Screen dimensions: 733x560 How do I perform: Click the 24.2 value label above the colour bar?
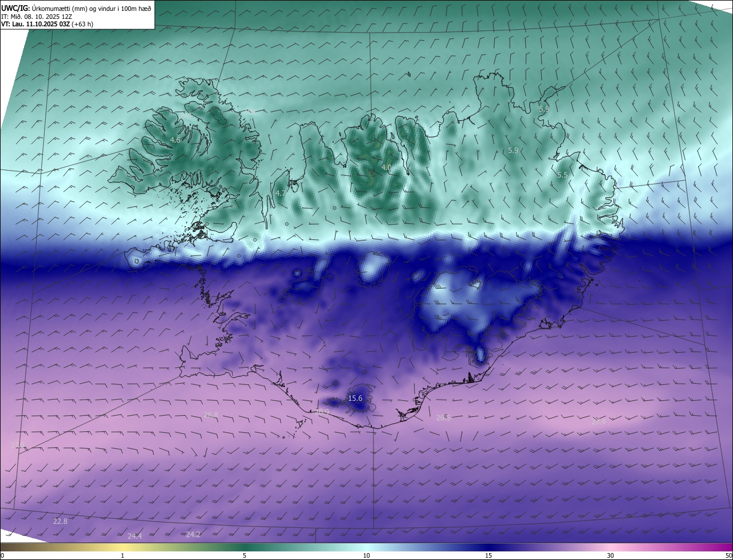coord(194,534)
